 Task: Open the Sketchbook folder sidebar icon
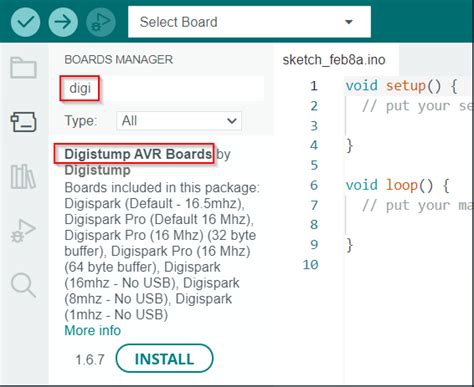pos(23,68)
